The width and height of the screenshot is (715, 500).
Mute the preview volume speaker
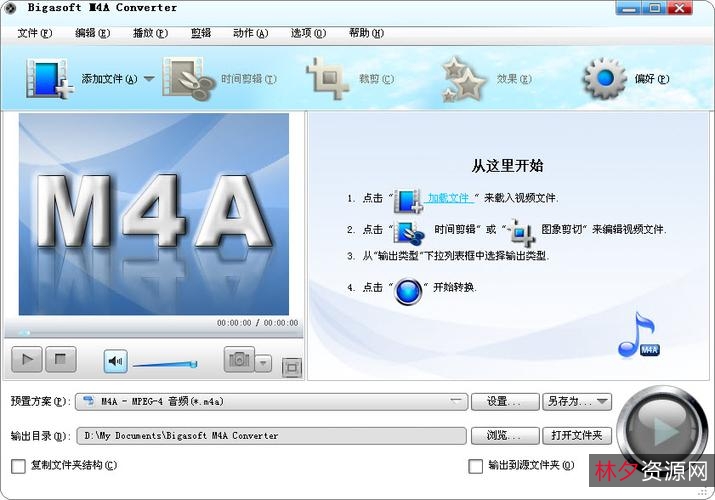(115, 361)
